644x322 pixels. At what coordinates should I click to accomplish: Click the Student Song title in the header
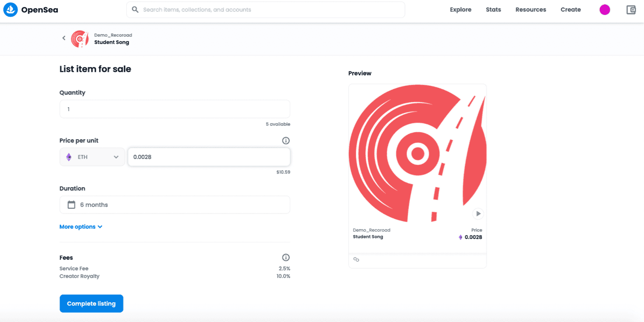[x=112, y=42]
